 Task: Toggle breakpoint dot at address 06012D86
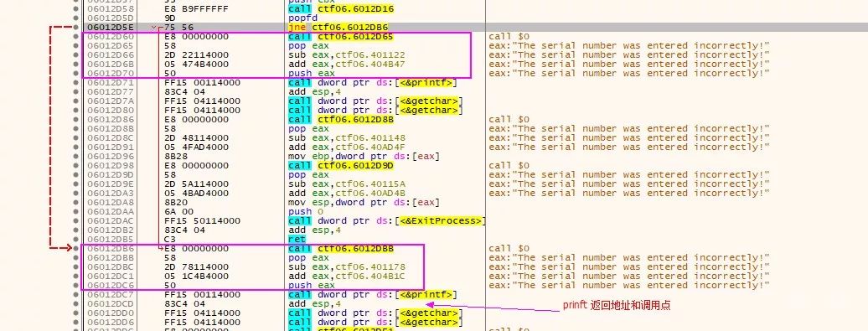point(76,120)
